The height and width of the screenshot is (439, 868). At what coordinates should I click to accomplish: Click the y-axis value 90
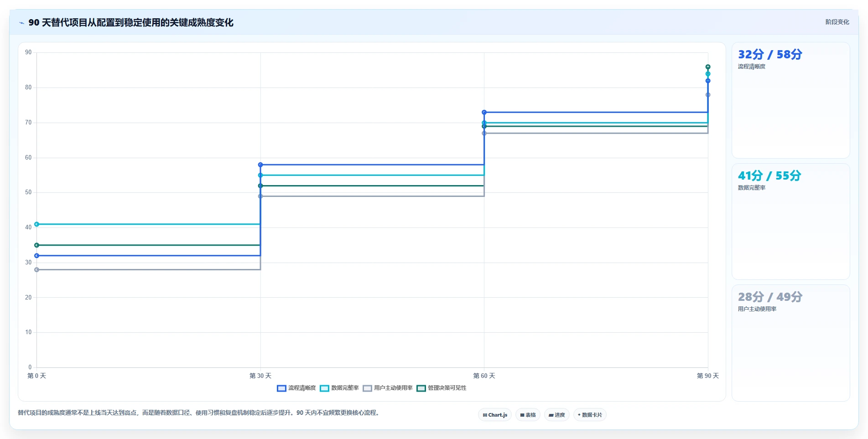click(x=28, y=52)
